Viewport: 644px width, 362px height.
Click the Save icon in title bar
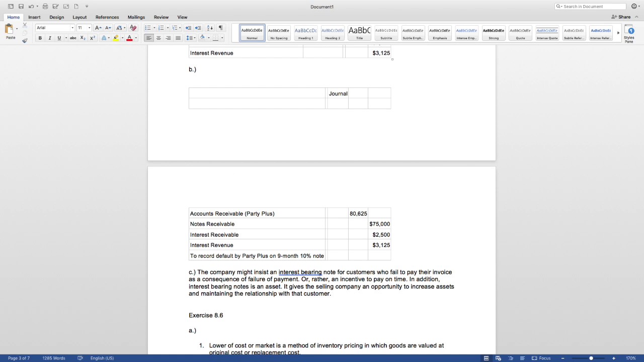[x=21, y=7]
